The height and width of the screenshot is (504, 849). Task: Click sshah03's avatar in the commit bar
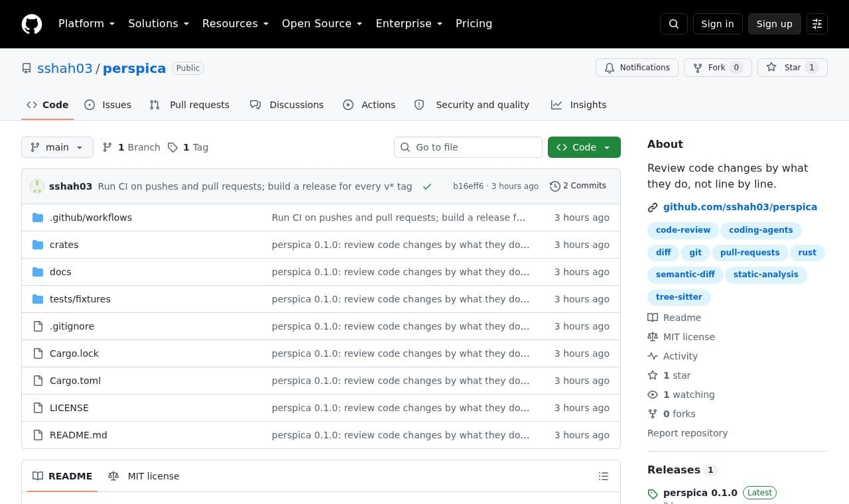pos(37,186)
